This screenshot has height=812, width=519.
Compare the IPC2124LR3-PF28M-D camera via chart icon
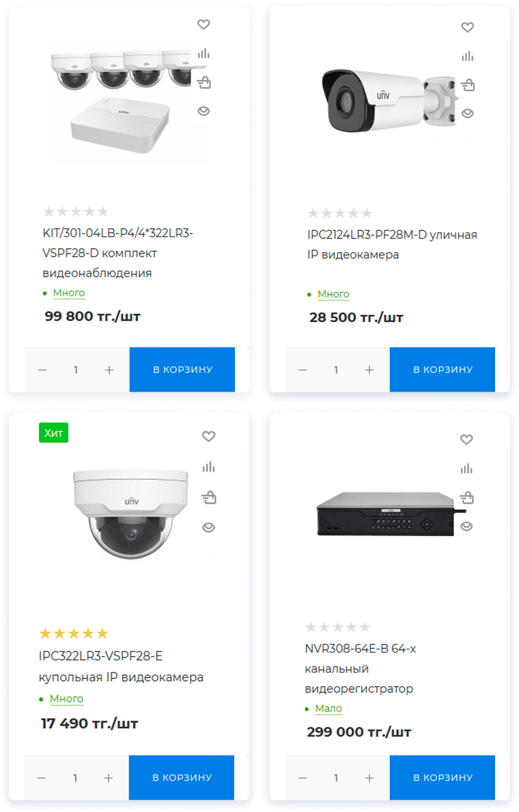(467, 56)
